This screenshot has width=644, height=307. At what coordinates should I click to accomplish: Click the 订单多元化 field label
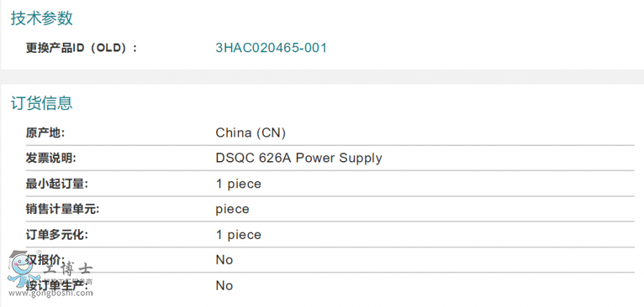point(57,235)
